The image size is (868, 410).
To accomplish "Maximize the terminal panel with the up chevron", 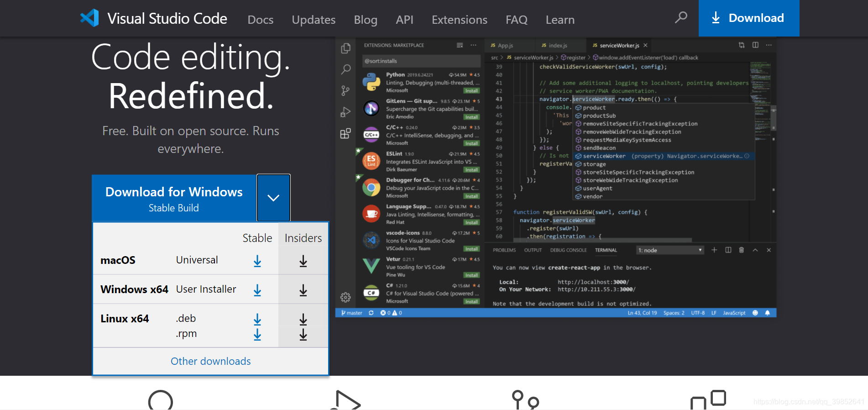I will 755,250.
